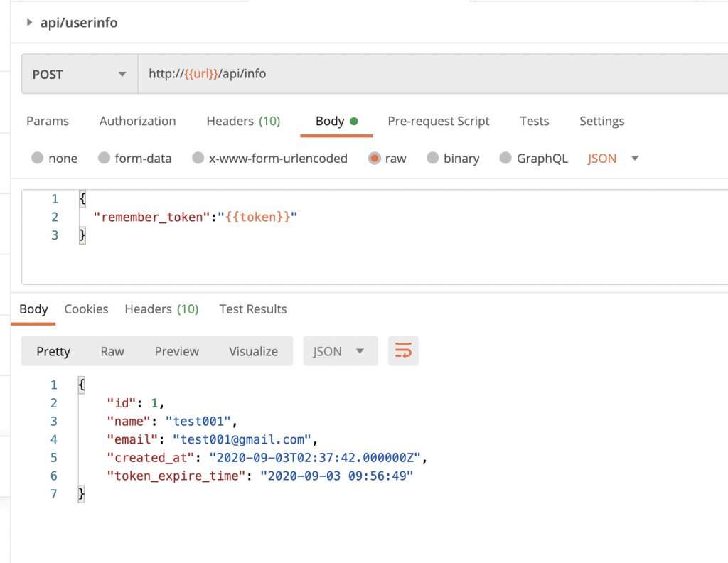Click the wrap lines icon in response toolbar
The width and height of the screenshot is (728, 563).
click(403, 351)
